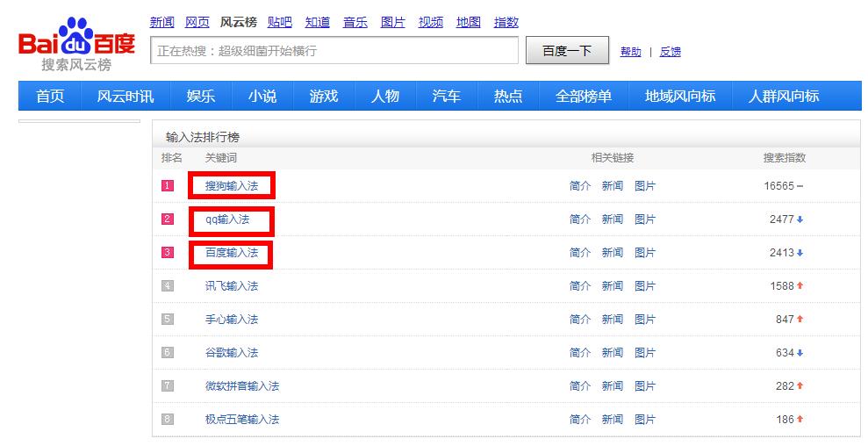Open 图片 for 谷歌输入法

645,352
